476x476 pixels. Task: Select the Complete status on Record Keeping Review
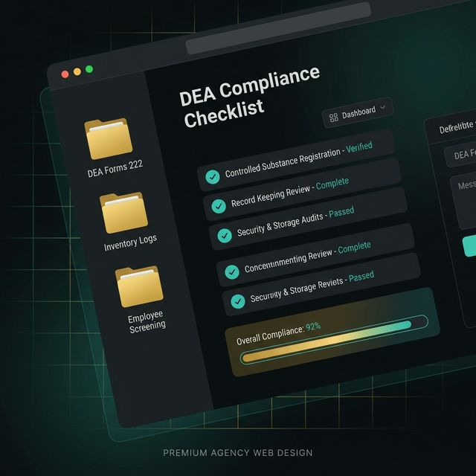pyautogui.click(x=332, y=184)
